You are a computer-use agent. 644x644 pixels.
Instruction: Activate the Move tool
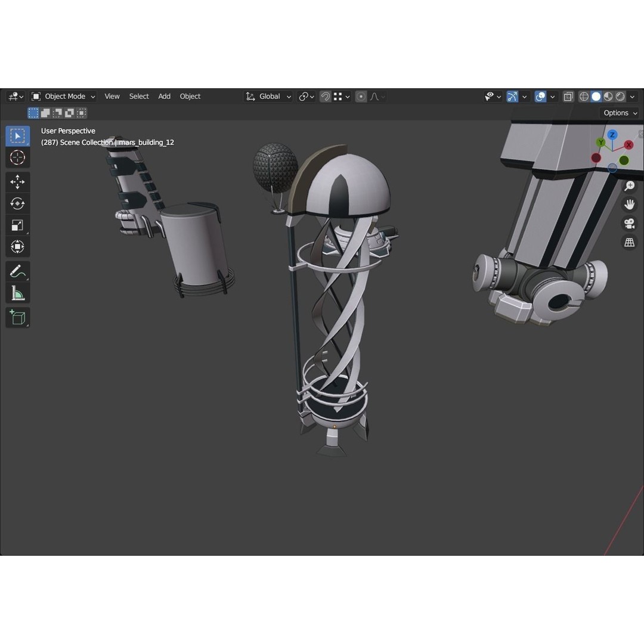(17, 182)
